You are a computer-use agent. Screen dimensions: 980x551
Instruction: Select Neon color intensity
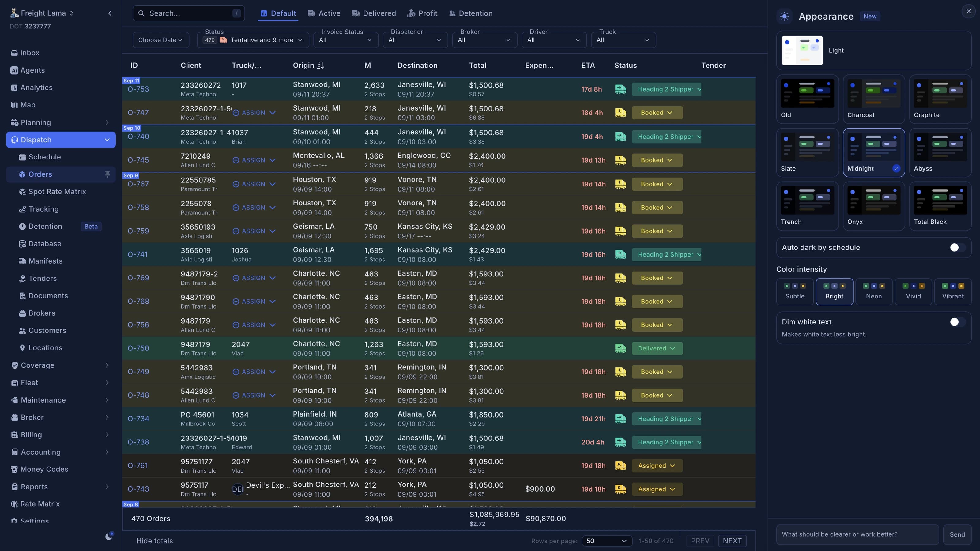point(874,292)
